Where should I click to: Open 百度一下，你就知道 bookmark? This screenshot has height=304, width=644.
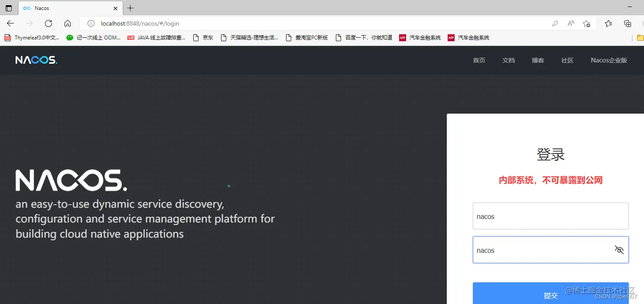(x=364, y=38)
